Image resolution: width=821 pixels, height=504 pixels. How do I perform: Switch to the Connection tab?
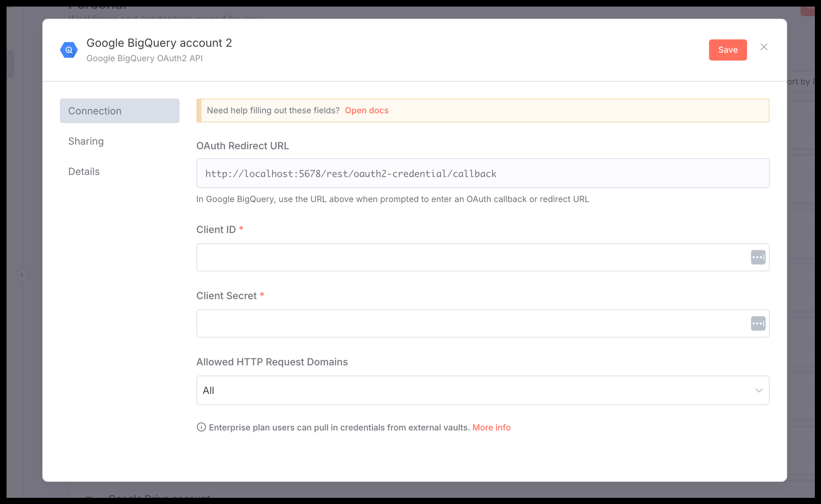coord(119,111)
